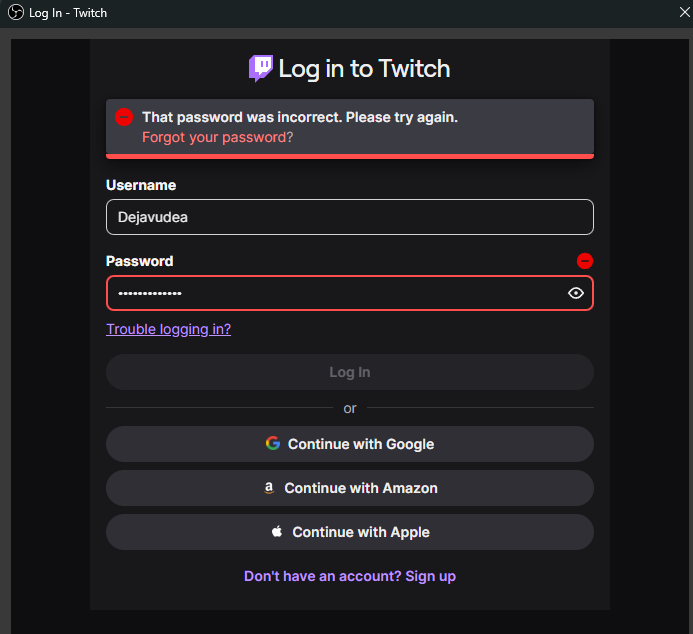Choose Continue with Amazon

click(350, 488)
